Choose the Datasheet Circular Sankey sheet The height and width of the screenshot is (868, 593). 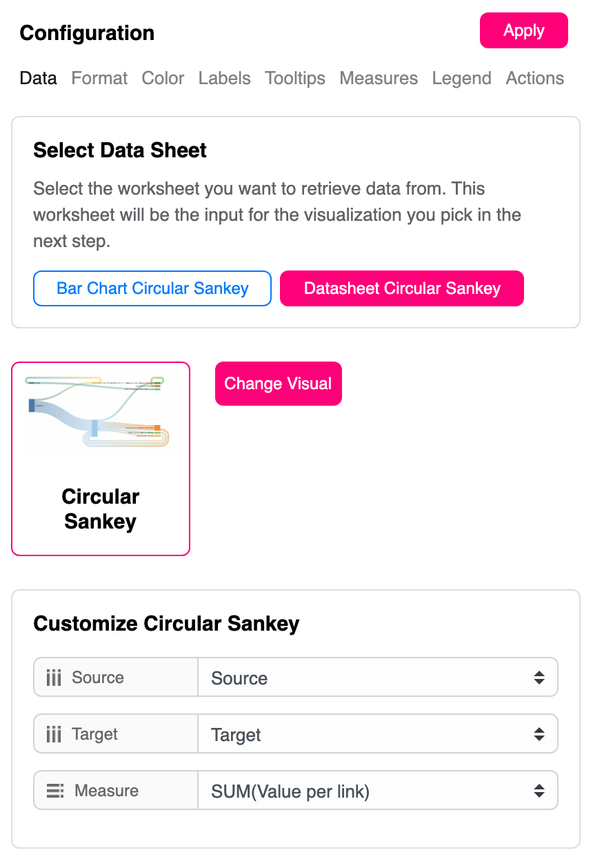[402, 288]
